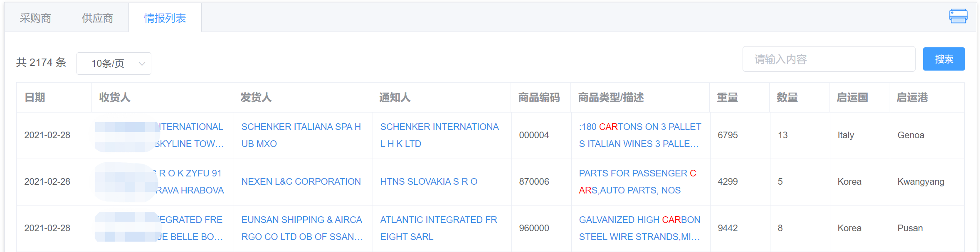Open GALVANIZED HIGH CARBON STEEL WIRE description
The height and width of the screenshot is (252, 980).
(639, 228)
